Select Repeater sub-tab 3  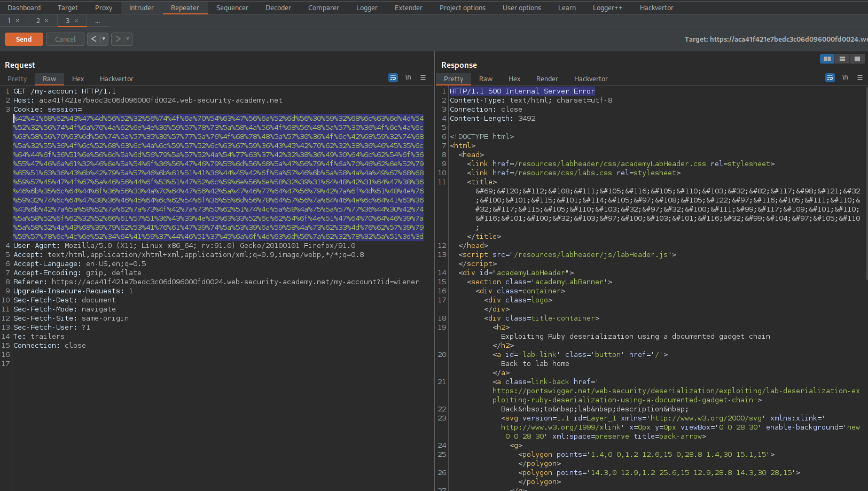tap(68, 21)
